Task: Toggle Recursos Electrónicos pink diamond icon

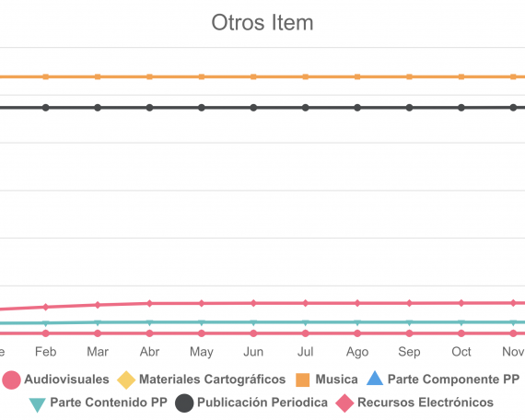Action: (x=344, y=402)
